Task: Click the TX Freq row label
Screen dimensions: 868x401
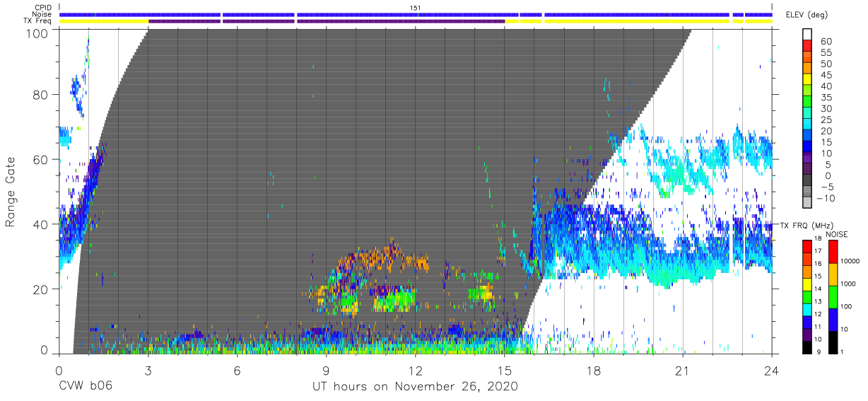Action: coord(38,21)
